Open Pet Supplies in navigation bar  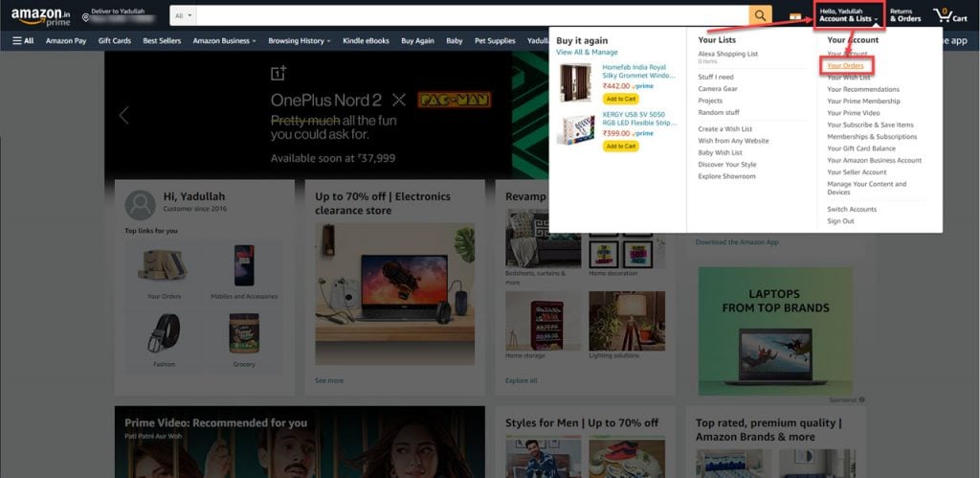tap(495, 40)
